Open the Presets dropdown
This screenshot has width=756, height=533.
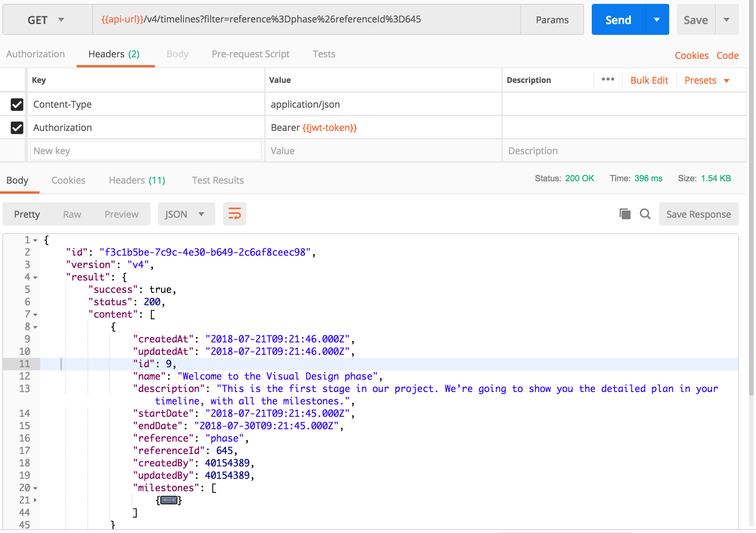point(707,80)
